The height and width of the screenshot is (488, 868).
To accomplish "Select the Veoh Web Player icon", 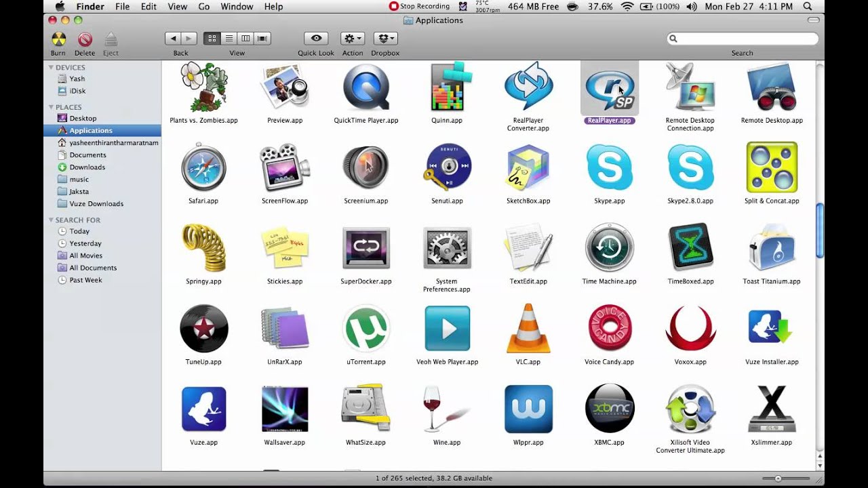I will point(447,328).
